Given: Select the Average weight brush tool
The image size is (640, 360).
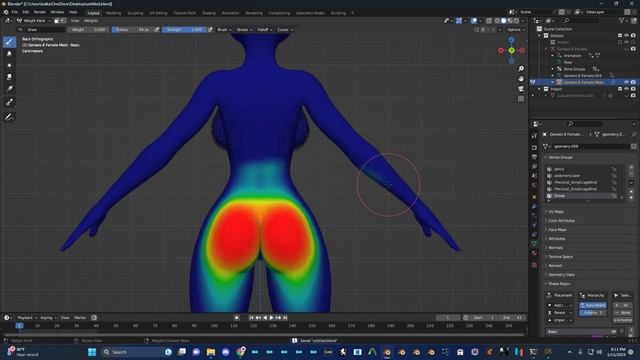Looking at the screenshot, I should 9,65.
